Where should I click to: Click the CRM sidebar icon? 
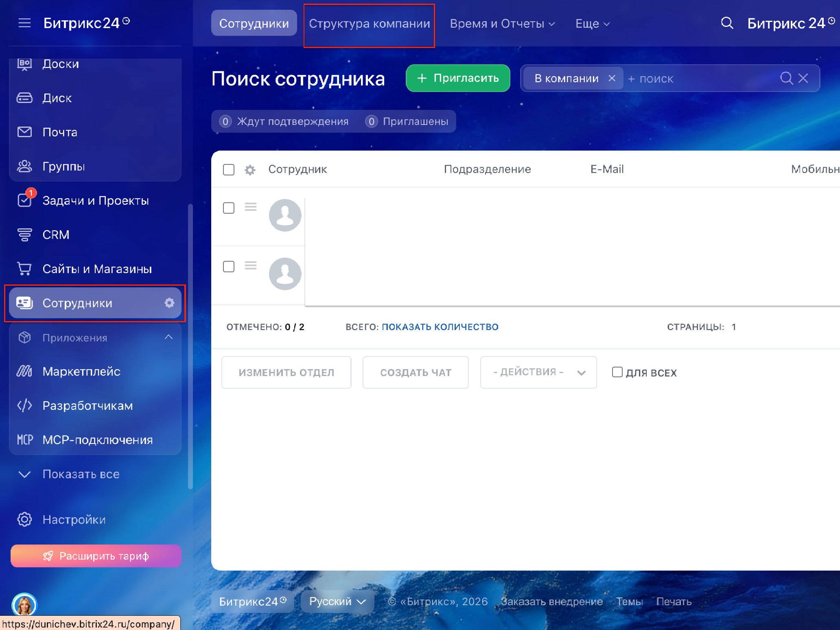(24, 235)
